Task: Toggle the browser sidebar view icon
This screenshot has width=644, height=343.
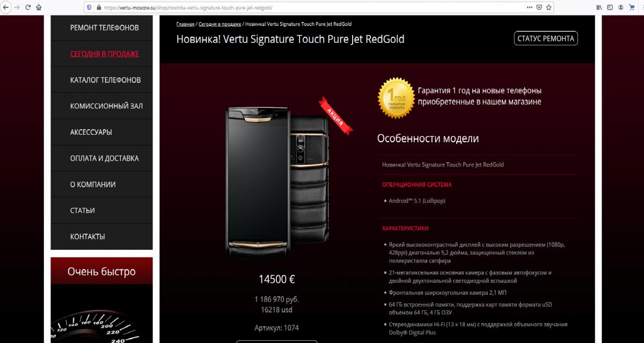Action: 610,8
